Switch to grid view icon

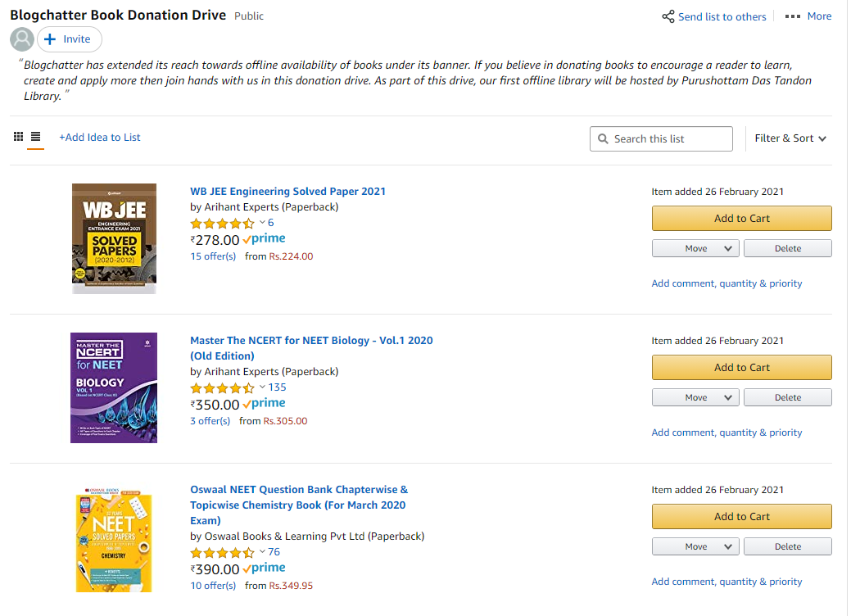point(18,137)
